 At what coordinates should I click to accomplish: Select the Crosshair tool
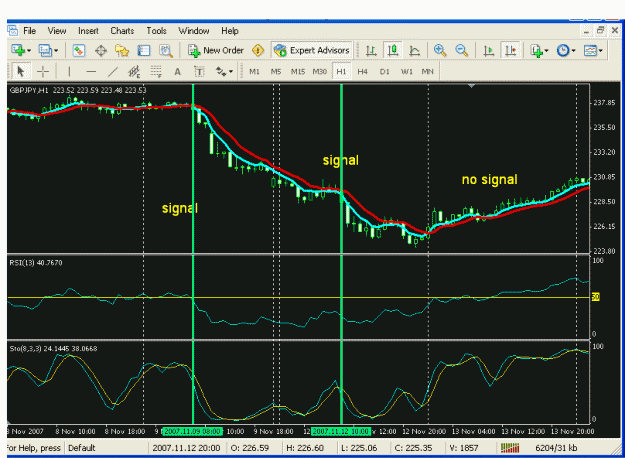(43, 72)
